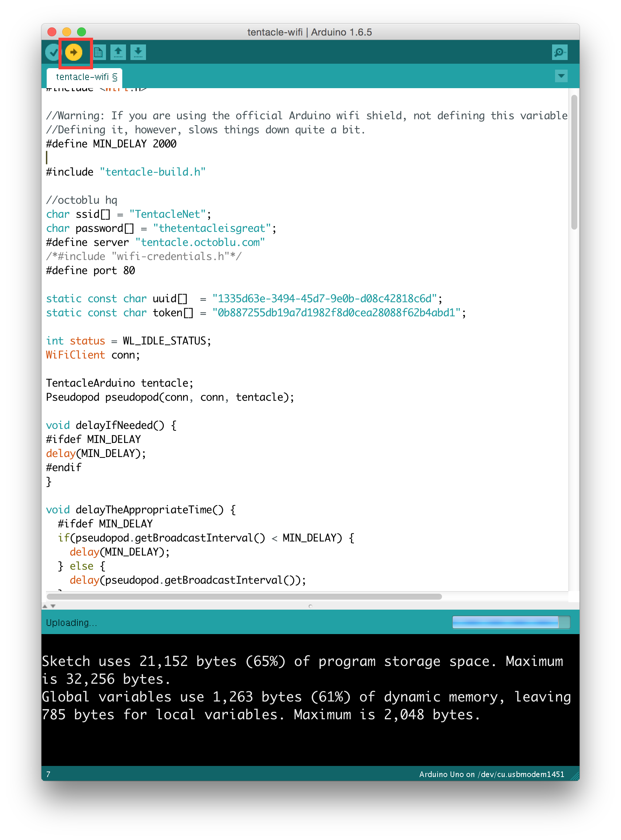Click the upload progress bar

(511, 622)
